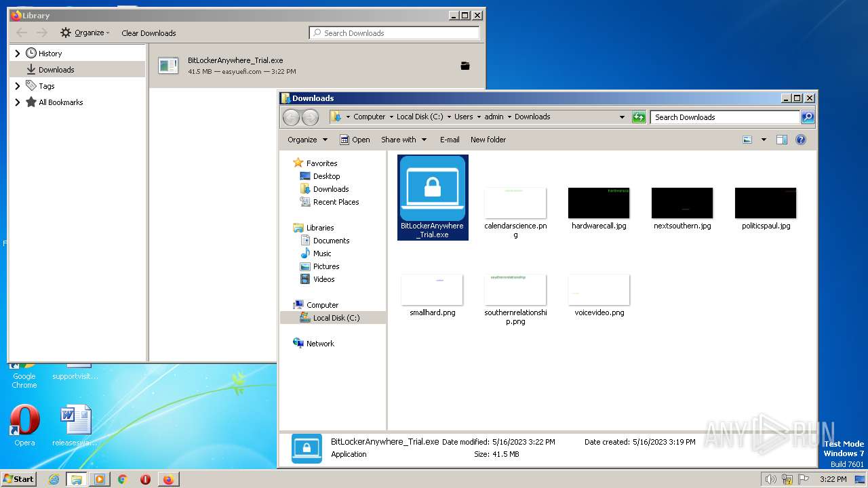Screen dimensions: 868x488
Task: Click New folder button
Action: click(x=488, y=140)
